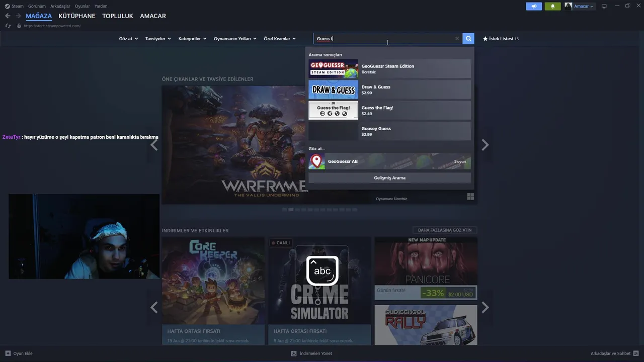Expand the Oynamanın Yolları dropdown

[x=235, y=39]
